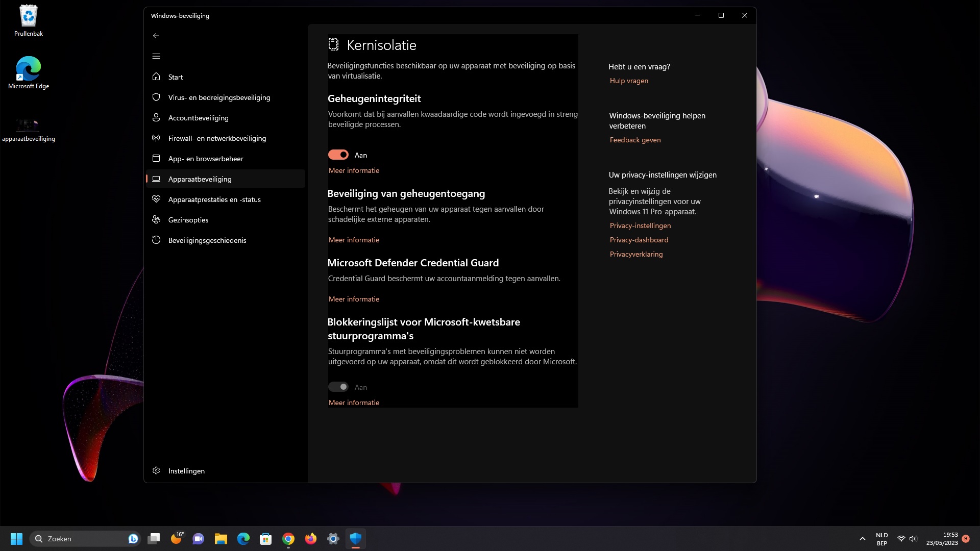The height and width of the screenshot is (551, 980).
Task: Click the NLD BEP language indicator
Action: click(882, 539)
